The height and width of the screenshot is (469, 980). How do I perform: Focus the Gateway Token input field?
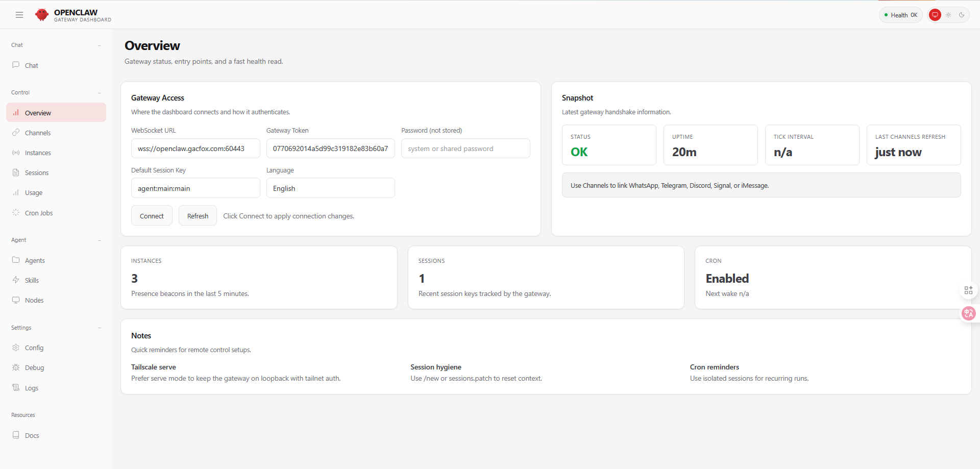tap(330, 149)
